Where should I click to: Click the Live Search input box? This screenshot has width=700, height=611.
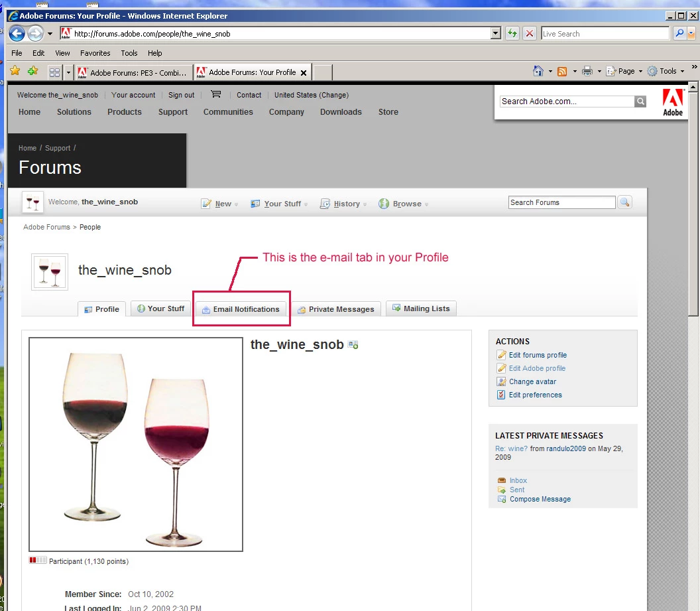tap(605, 33)
